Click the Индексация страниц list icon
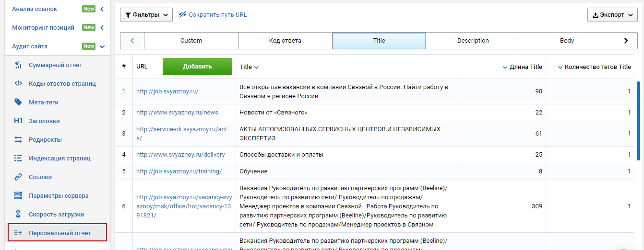This screenshot has width=644, height=250. pos(18,158)
